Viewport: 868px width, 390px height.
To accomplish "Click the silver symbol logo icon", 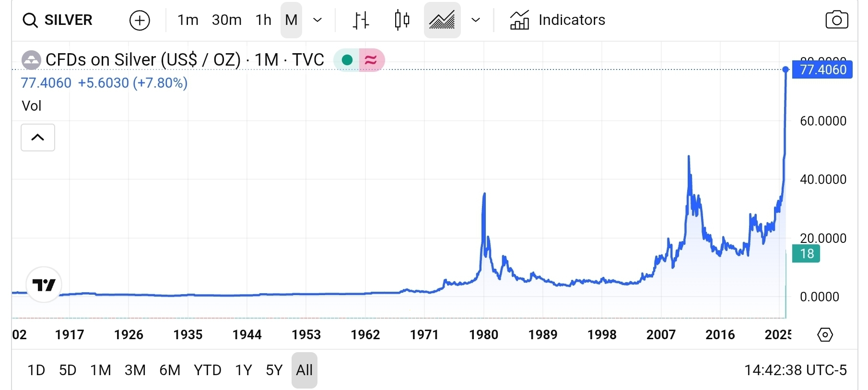I will pos(32,60).
